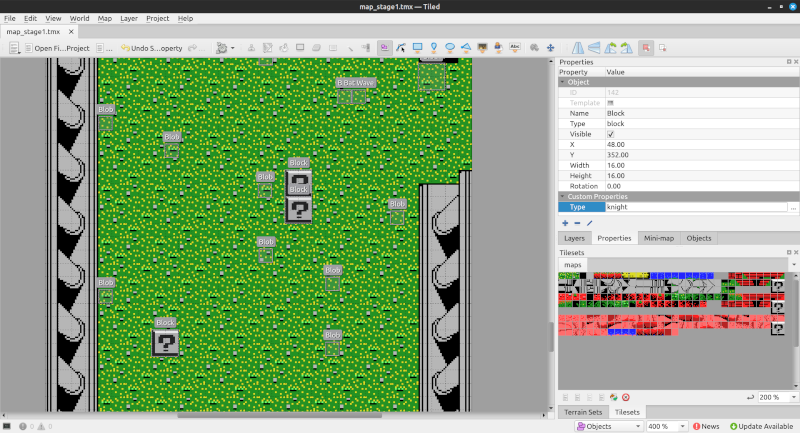Viewport: 800px width, 433px height.
Task: Select the Edit Polygons tool
Action: pyautogui.click(x=401, y=48)
